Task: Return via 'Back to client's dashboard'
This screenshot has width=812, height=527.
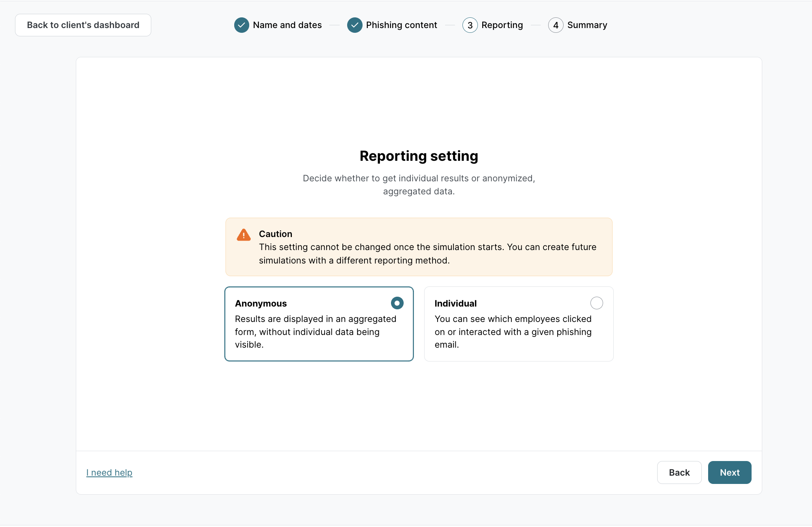Action: point(83,25)
